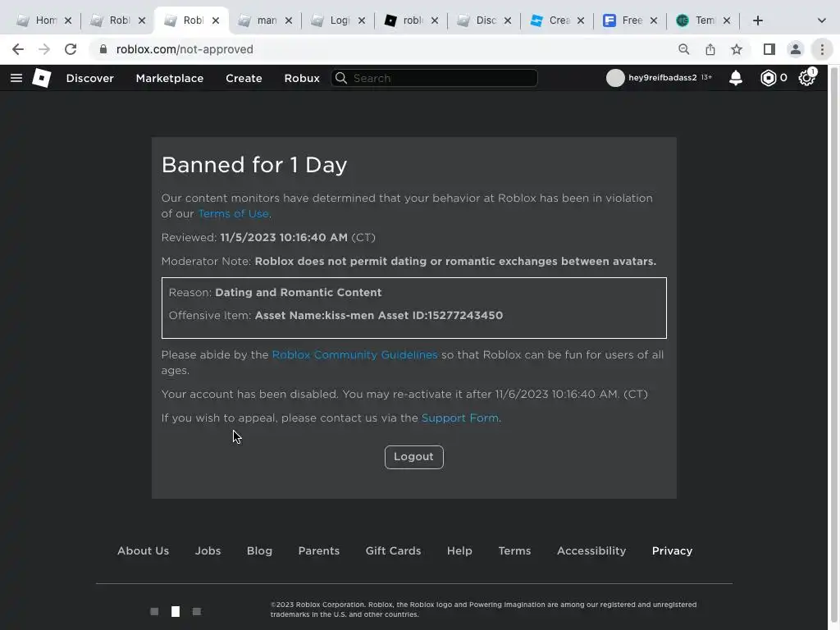Close the Discord tab
Image resolution: width=840 pixels, height=630 pixels.
pyautogui.click(x=507, y=21)
